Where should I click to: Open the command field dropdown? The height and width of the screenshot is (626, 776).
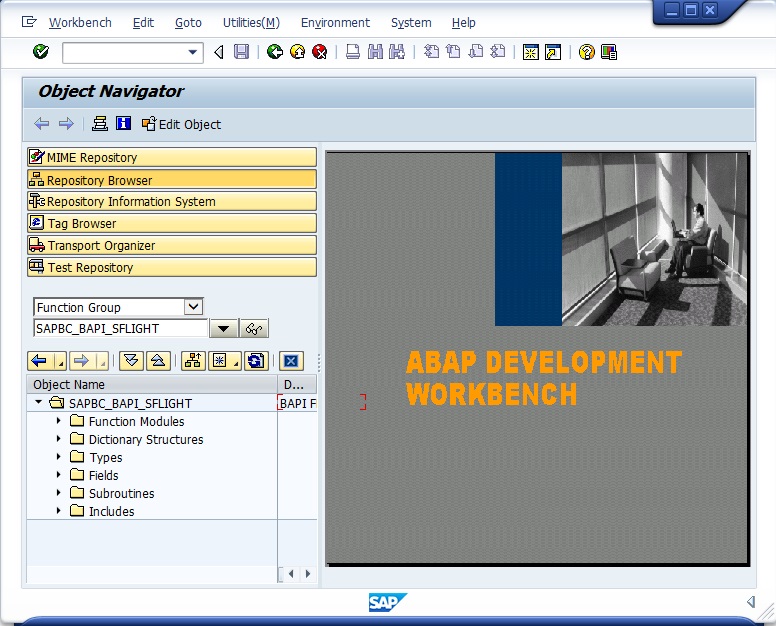pos(193,52)
